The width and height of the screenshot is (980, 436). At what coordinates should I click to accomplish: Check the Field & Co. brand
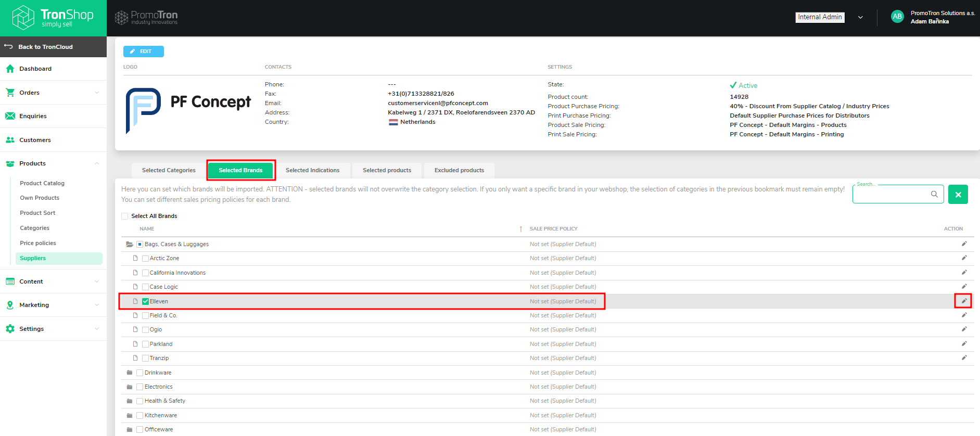[145, 315]
